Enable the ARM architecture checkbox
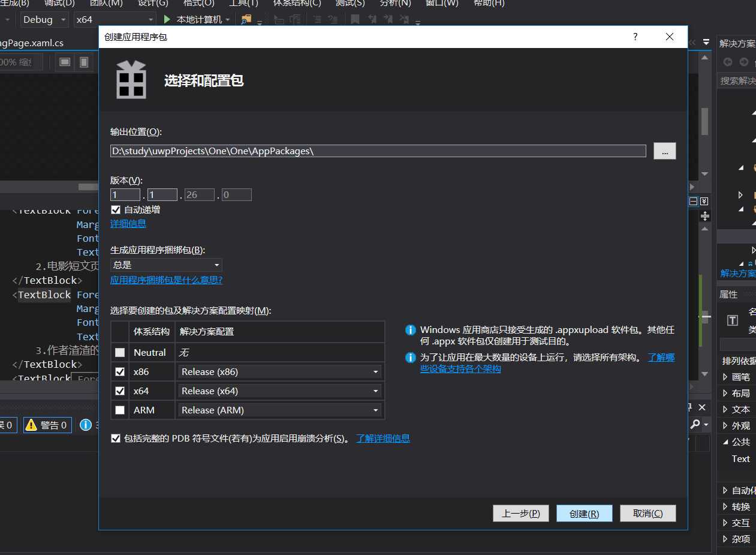Viewport: 756px width, 555px height. [x=120, y=410]
